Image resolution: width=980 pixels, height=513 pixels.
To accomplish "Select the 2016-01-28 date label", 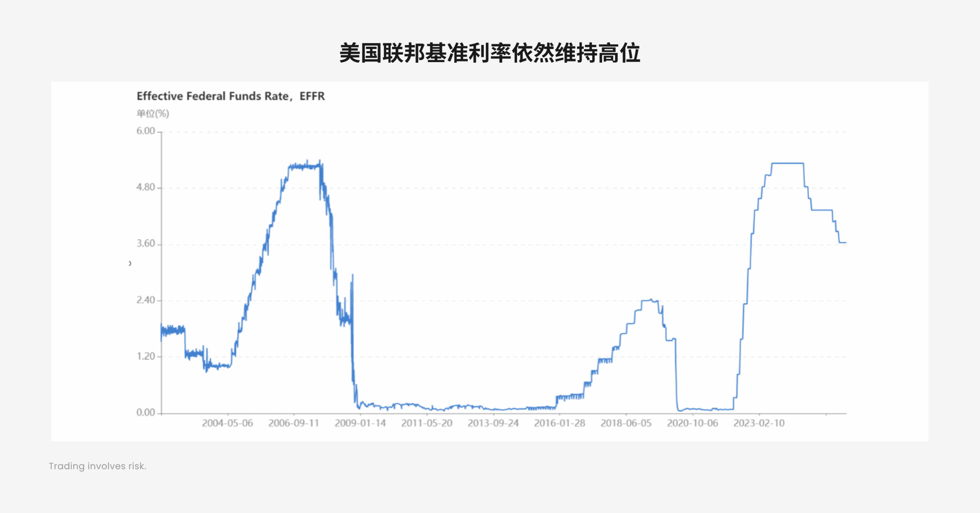I will tap(560, 423).
